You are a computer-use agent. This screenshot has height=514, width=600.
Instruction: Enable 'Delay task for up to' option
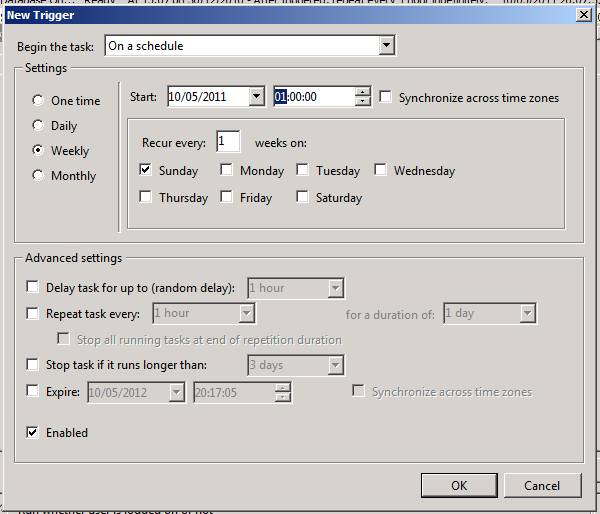point(34,288)
